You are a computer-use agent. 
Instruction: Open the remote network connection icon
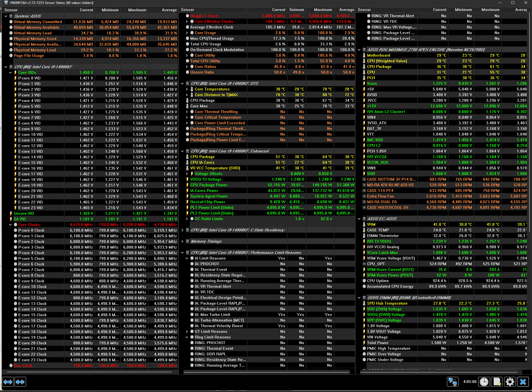pos(452,382)
